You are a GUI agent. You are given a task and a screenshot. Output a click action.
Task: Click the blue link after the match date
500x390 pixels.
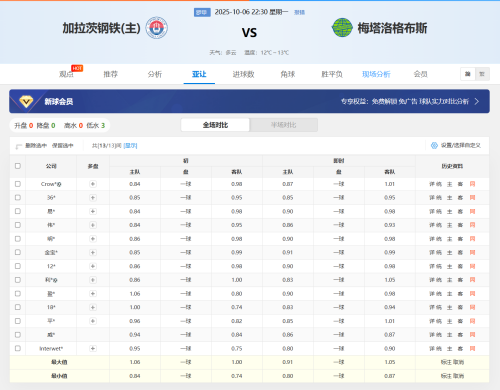tap(299, 12)
